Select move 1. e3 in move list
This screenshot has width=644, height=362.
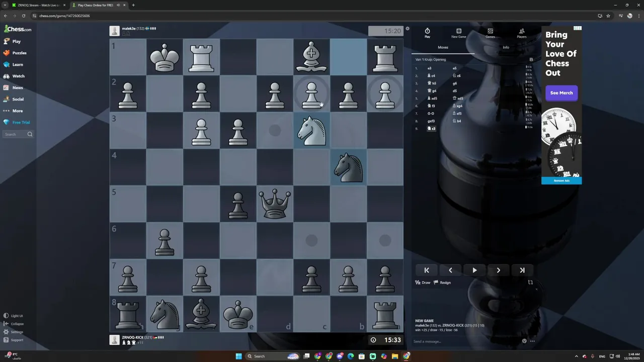pos(429,68)
